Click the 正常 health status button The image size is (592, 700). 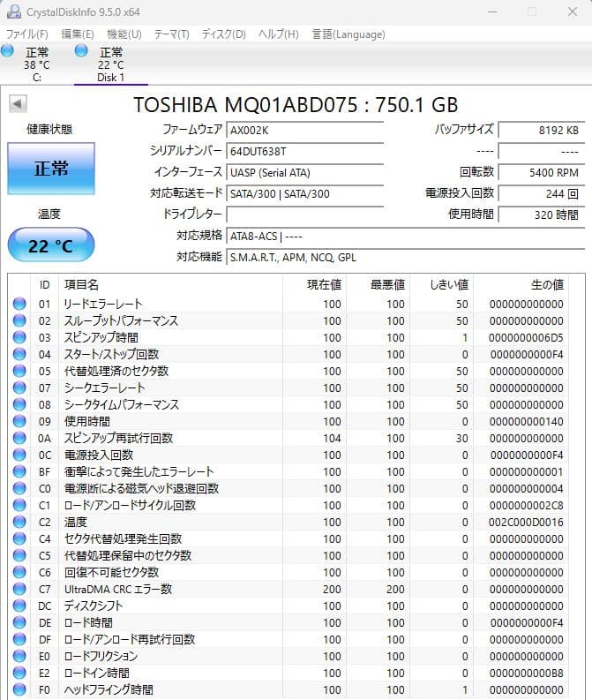pyautogui.click(x=51, y=169)
